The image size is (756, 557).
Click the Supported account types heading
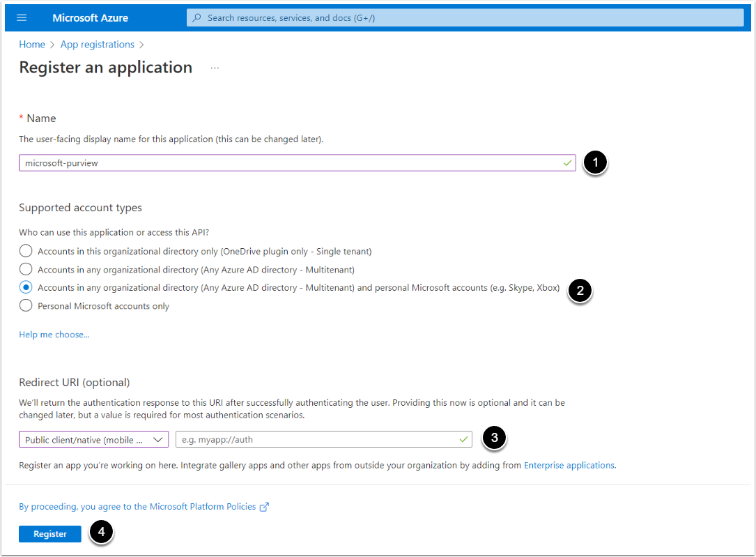[x=81, y=207]
